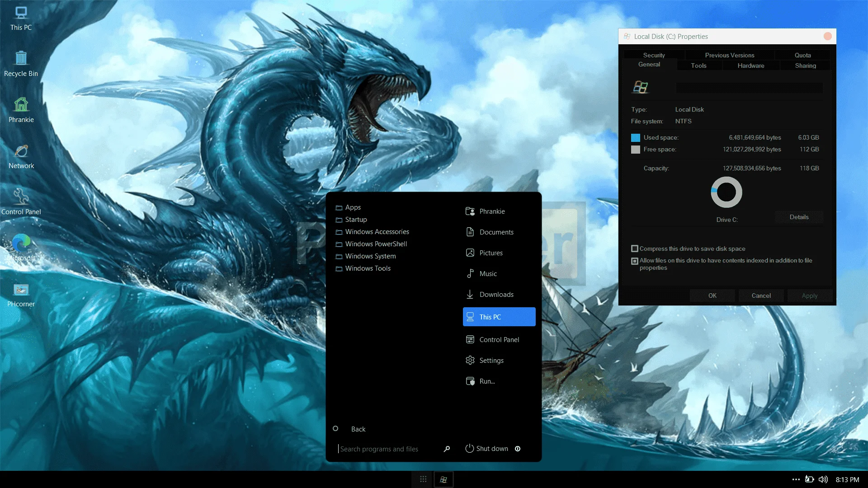868x488 pixels.
Task: Switch to the Quota tab
Action: tap(803, 55)
